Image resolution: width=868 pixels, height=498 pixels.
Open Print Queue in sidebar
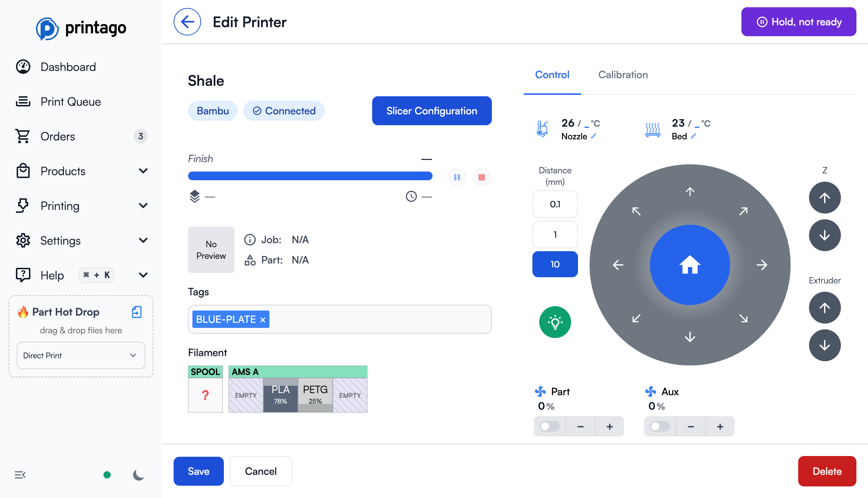[x=71, y=102]
